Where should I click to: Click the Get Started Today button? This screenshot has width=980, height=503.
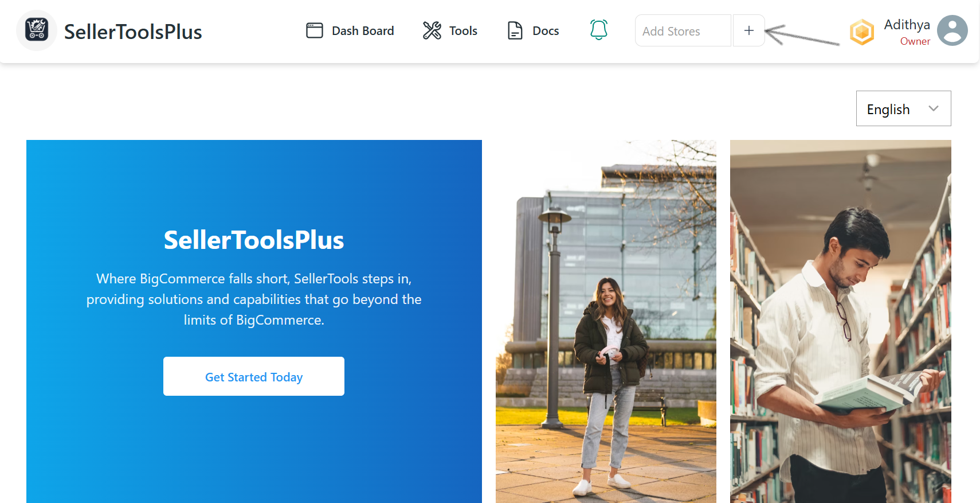(254, 376)
